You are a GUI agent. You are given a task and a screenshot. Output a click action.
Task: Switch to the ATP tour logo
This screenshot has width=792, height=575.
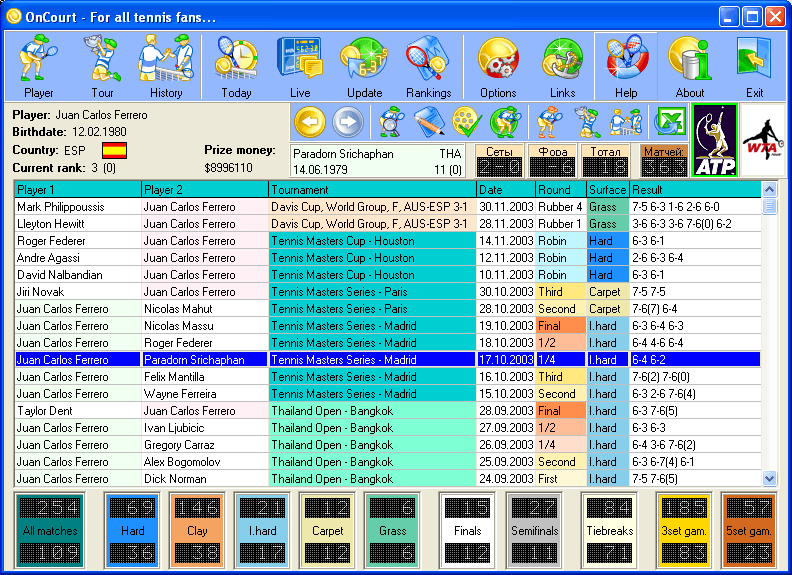coord(715,140)
